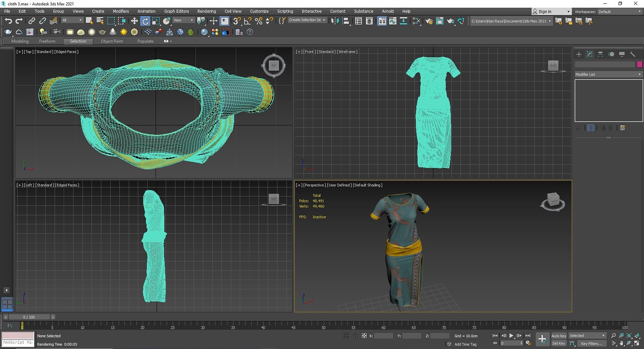The width and height of the screenshot is (644, 349).
Task: Switch to the Object Paint ribbon tab
Action: click(112, 41)
